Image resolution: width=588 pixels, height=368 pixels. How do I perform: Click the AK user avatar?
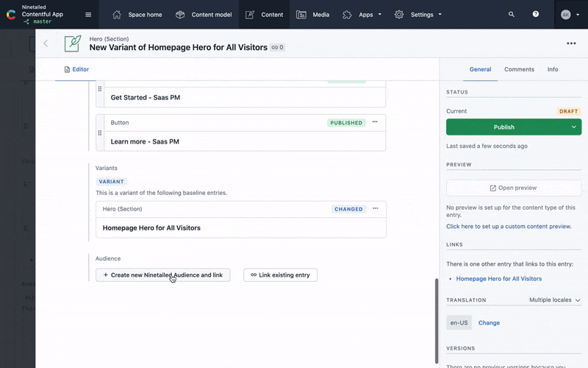point(565,15)
